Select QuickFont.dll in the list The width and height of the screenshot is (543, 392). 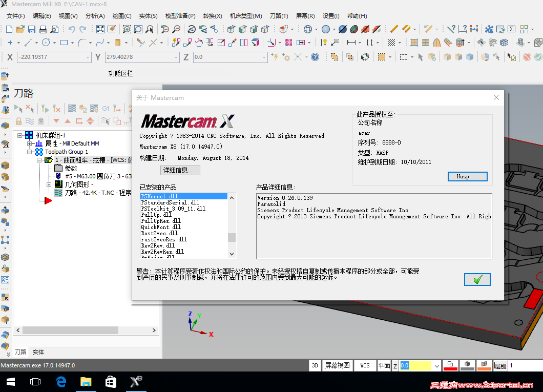(161, 227)
